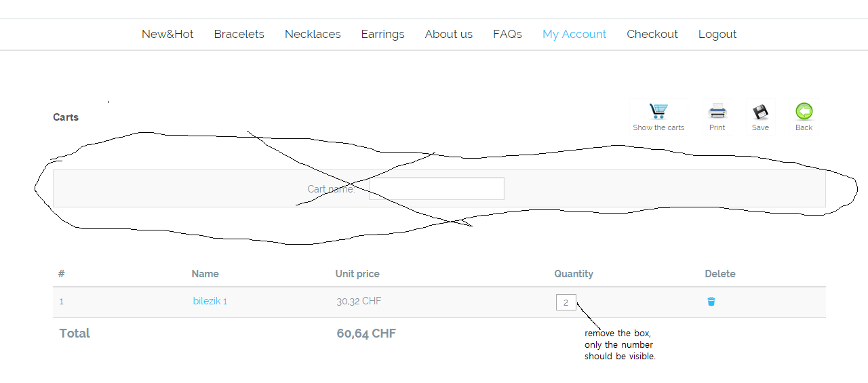Click the Print printer icon
Image resolution: width=868 pixels, height=383 pixels.
click(717, 112)
